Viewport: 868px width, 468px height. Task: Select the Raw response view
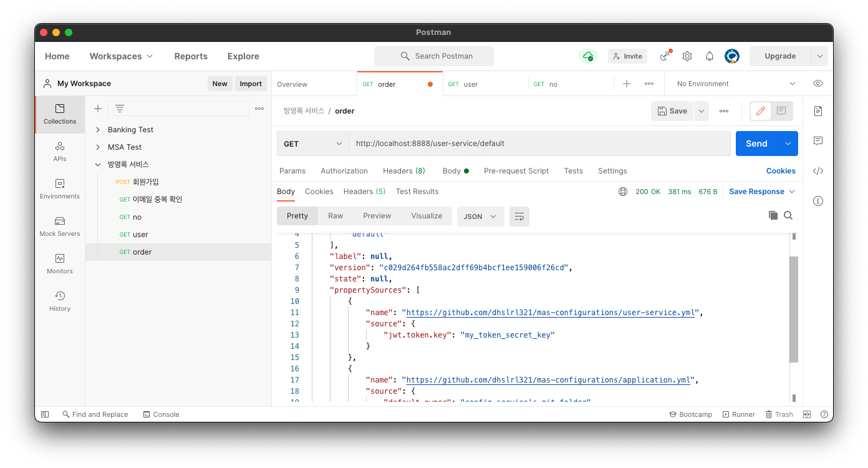335,216
